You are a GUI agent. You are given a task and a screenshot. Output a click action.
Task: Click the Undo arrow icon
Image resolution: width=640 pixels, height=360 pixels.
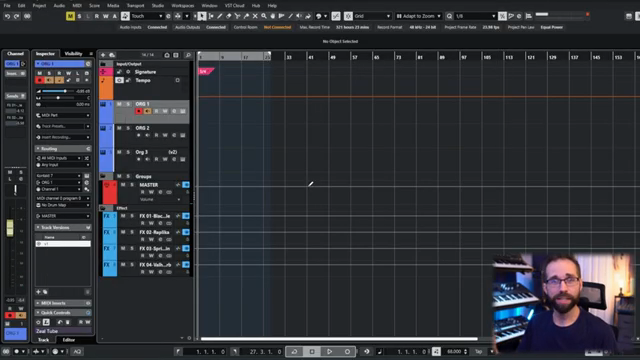pos(7,16)
